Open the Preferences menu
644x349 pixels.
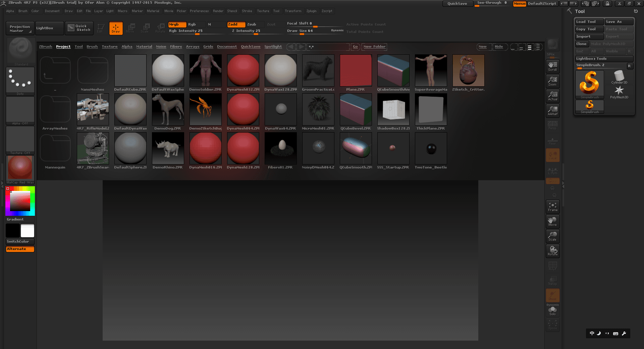[x=199, y=11]
